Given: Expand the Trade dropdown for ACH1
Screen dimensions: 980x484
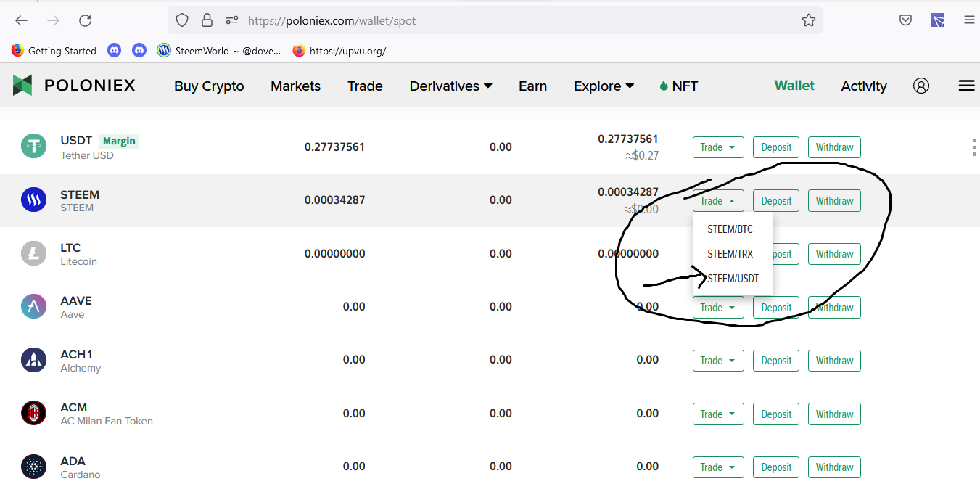Looking at the screenshot, I should [718, 361].
